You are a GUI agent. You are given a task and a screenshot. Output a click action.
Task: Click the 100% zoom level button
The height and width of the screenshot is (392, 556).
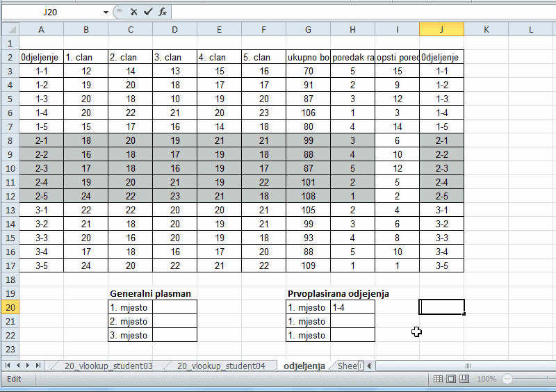click(x=486, y=379)
